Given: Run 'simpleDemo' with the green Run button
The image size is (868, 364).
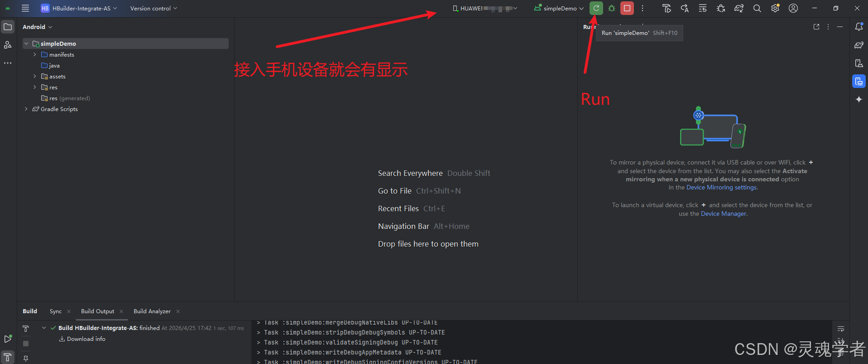Looking at the screenshot, I should pyautogui.click(x=596, y=8).
